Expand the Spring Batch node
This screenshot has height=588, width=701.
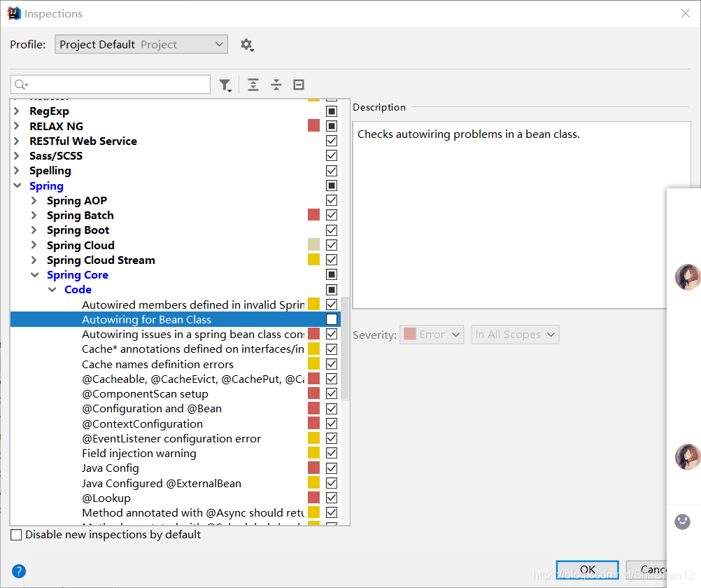[x=34, y=215]
